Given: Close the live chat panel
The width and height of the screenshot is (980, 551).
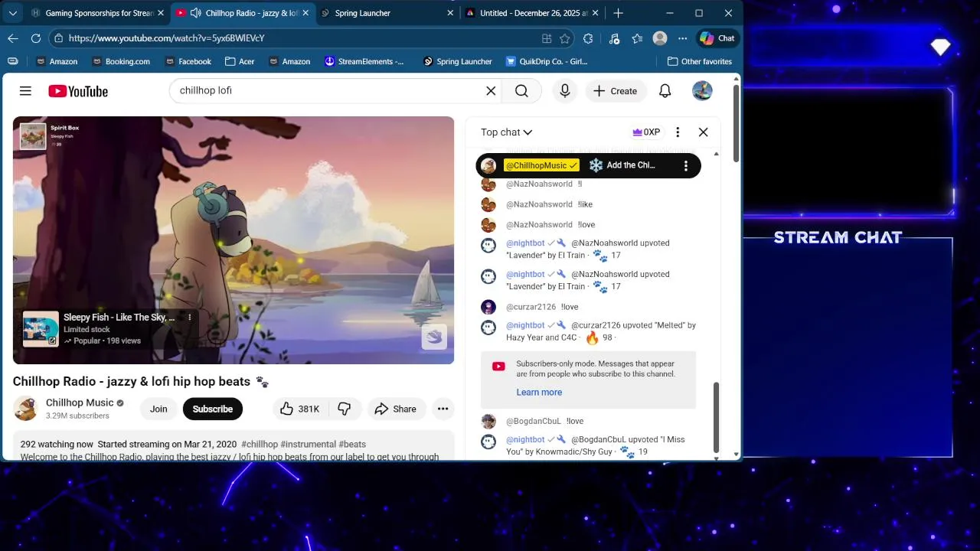Looking at the screenshot, I should pyautogui.click(x=703, y=132).
